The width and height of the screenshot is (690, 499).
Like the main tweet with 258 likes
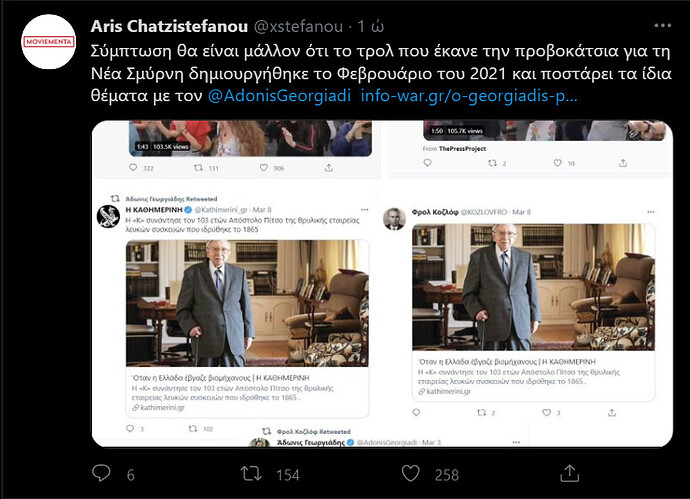411,473
